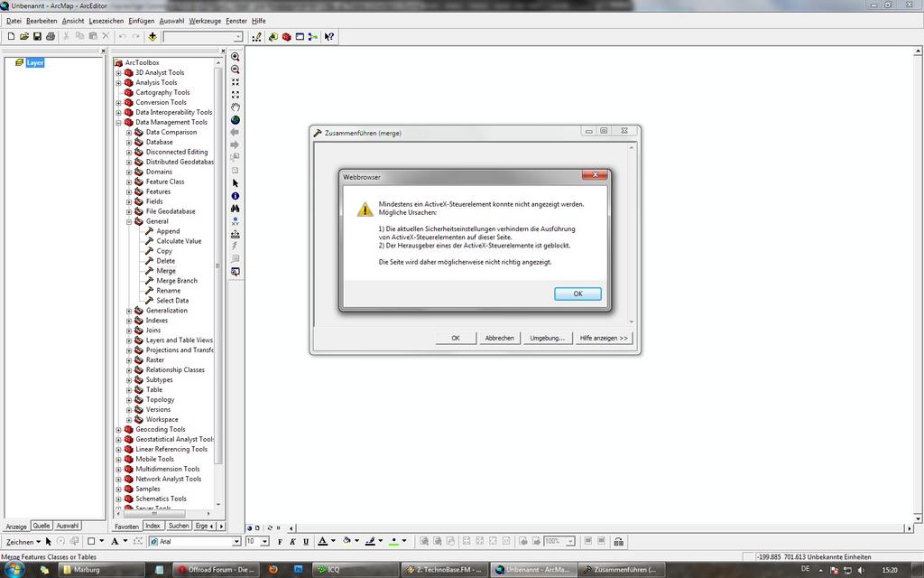Expand the Conversion Tools toolbox
This screenshot has width=924, height=578.
click(x=118, y=103)
